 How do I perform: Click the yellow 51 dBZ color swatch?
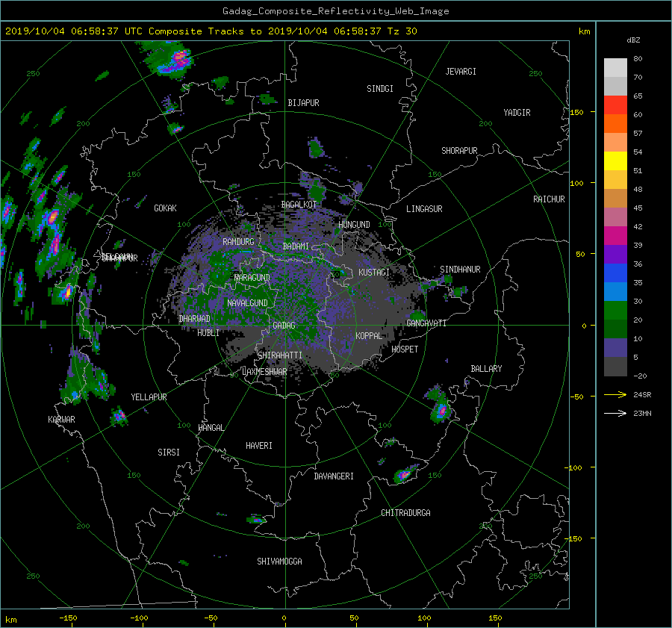click(x=615, y=161)
